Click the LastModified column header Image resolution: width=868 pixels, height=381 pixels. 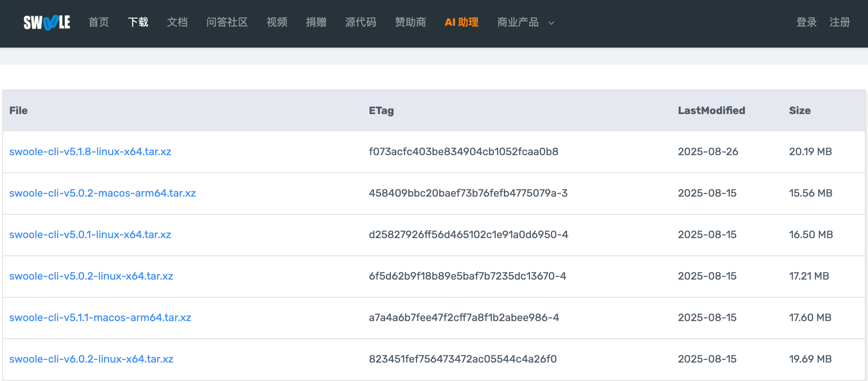(711, 111)
